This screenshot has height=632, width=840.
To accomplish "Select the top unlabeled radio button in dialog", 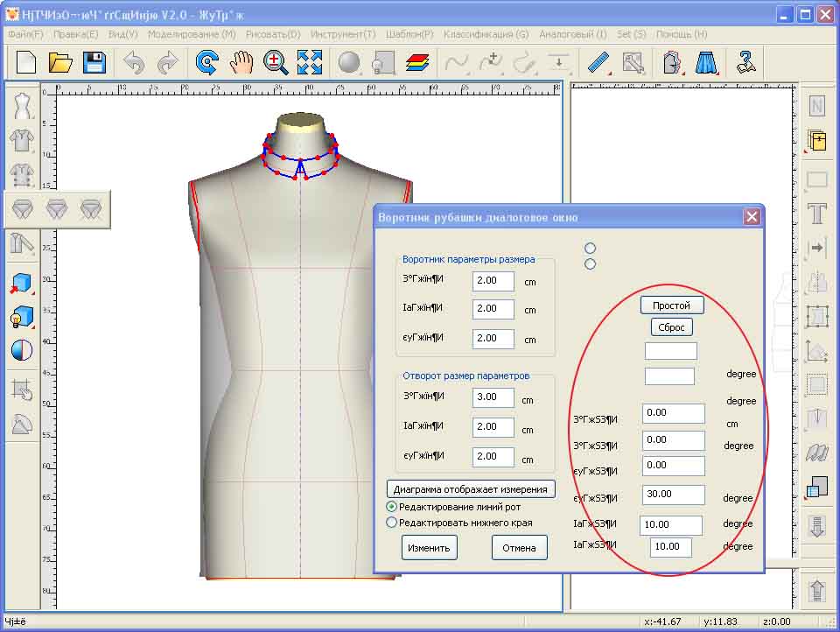I will (x=590, y=249).
